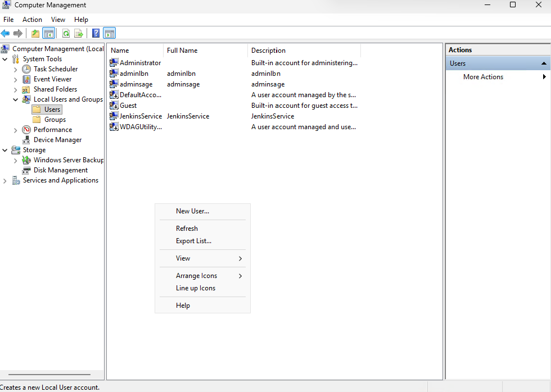Sort by the Full Name column header
Viewport: 551px width, 392px height.
click(x=182, y=51)
